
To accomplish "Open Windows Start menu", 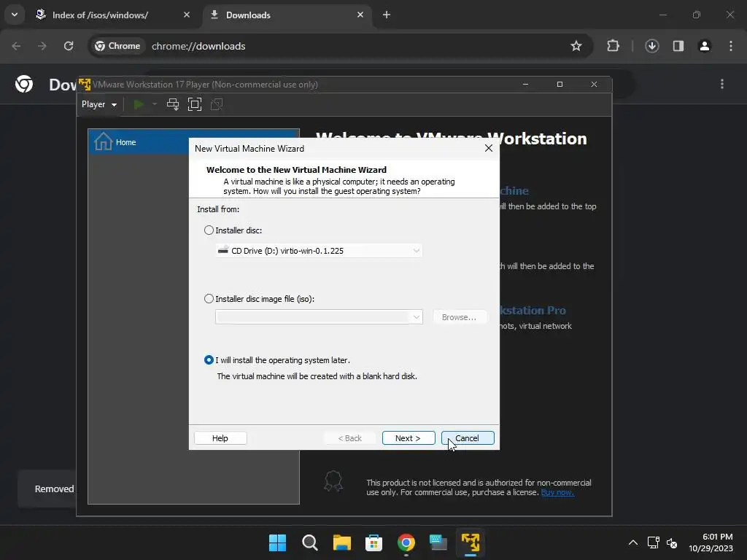I will [x=278, y=542].
